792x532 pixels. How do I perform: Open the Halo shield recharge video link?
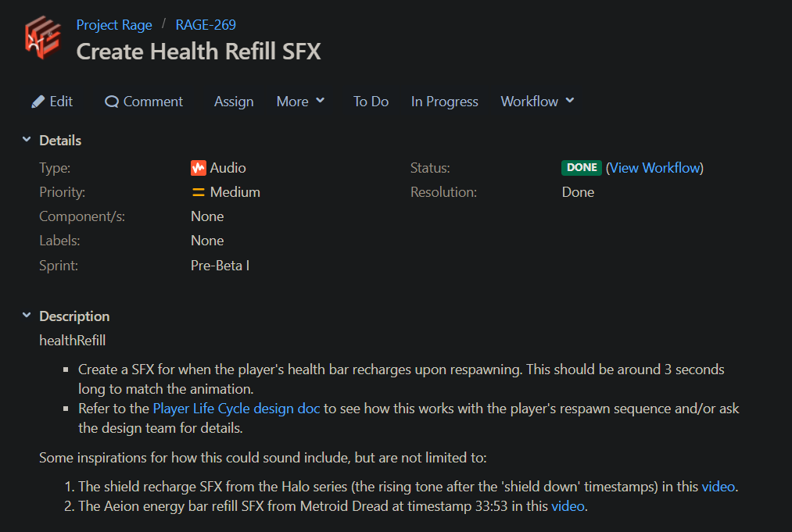[719, 487]
